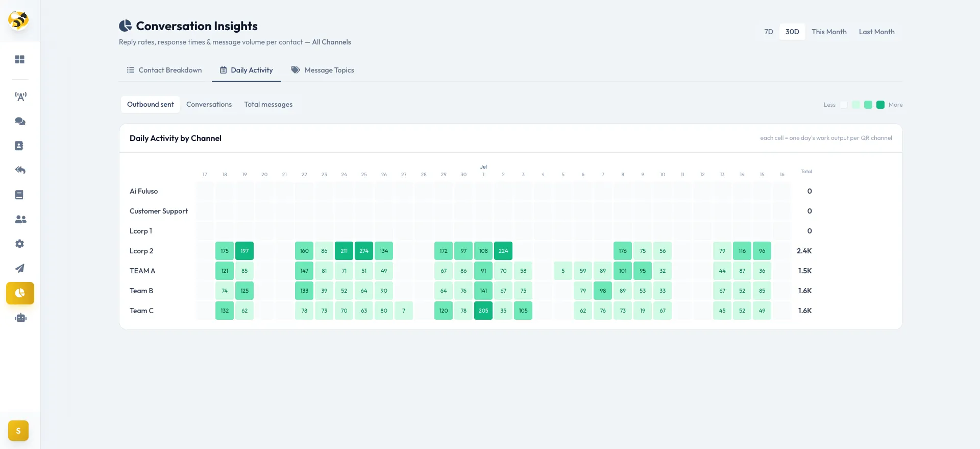
Task: Click the Lcorp 2 row label
Action: pyautogui.click(x=141, y=251)
